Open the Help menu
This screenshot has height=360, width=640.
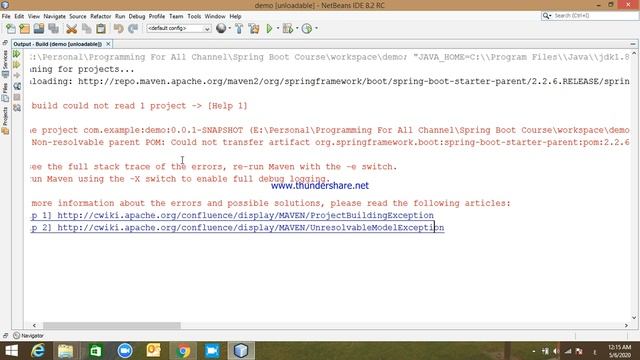(235, 16)
